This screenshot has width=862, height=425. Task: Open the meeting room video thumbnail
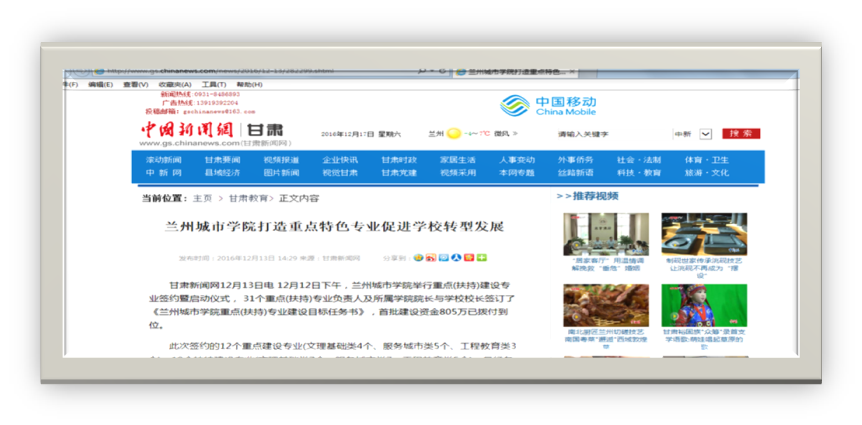(x=605, y=234)
